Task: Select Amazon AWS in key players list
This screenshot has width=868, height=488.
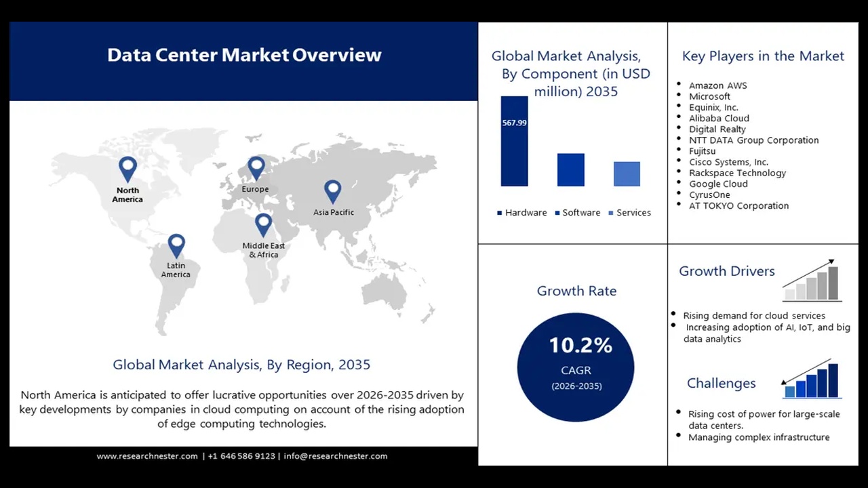Action: (x=717, y=85)
